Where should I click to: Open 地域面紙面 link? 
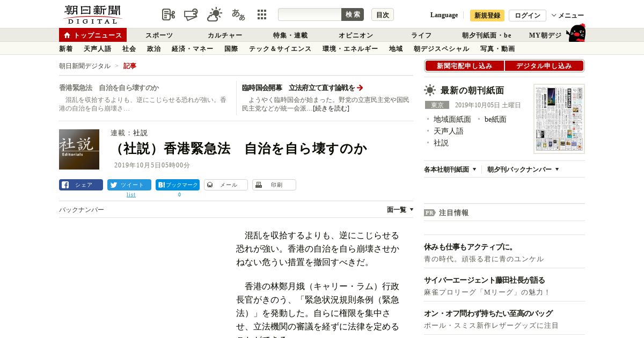pos(452,119)
